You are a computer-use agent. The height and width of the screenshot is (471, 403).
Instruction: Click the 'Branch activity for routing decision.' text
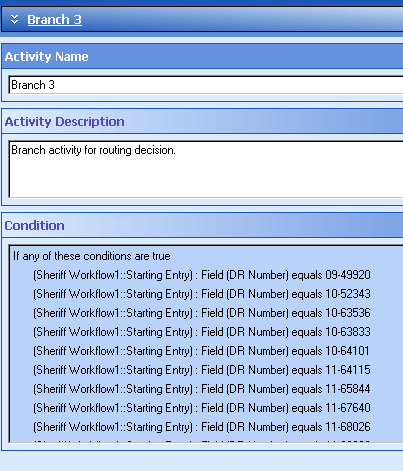(x=93, y=150)
